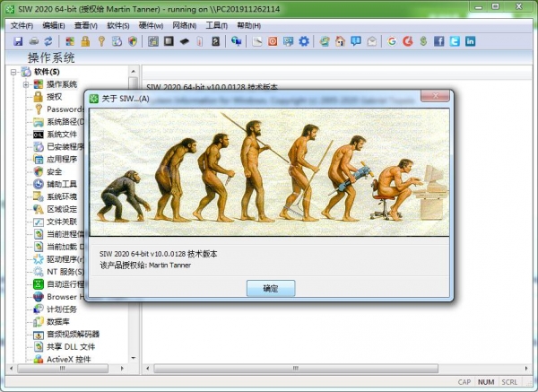Click the red swirl G toolbar icon

click(x=408, y=41)
